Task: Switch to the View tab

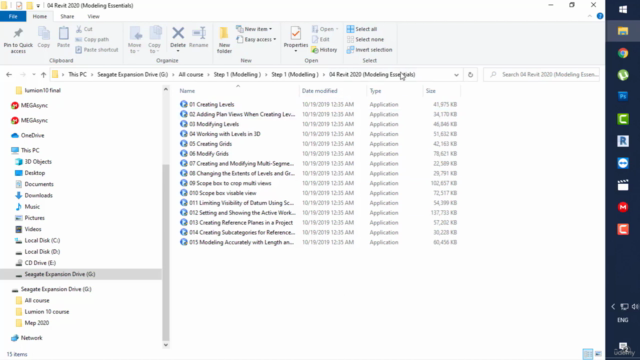Action: (x=93, y=16)
